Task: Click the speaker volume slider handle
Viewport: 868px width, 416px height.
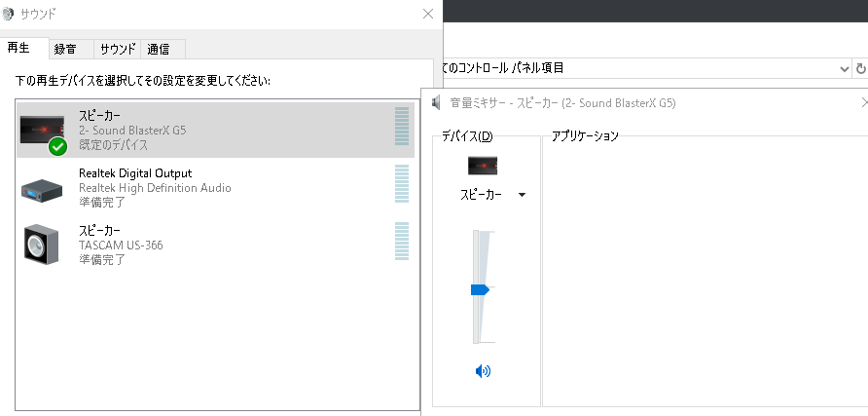Action: 479,289
